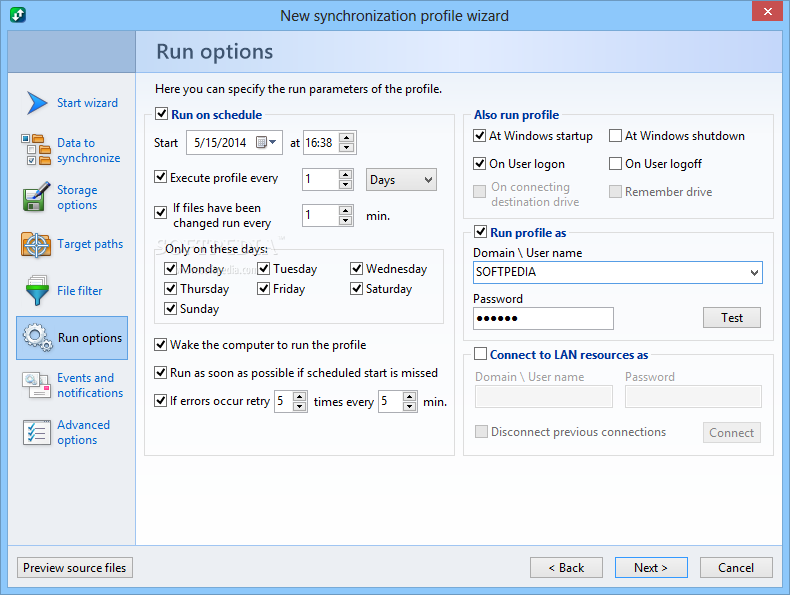790x595 pixels.
Task: Enable At Windows shutdown checkbox
Action: tap(615, 136)
